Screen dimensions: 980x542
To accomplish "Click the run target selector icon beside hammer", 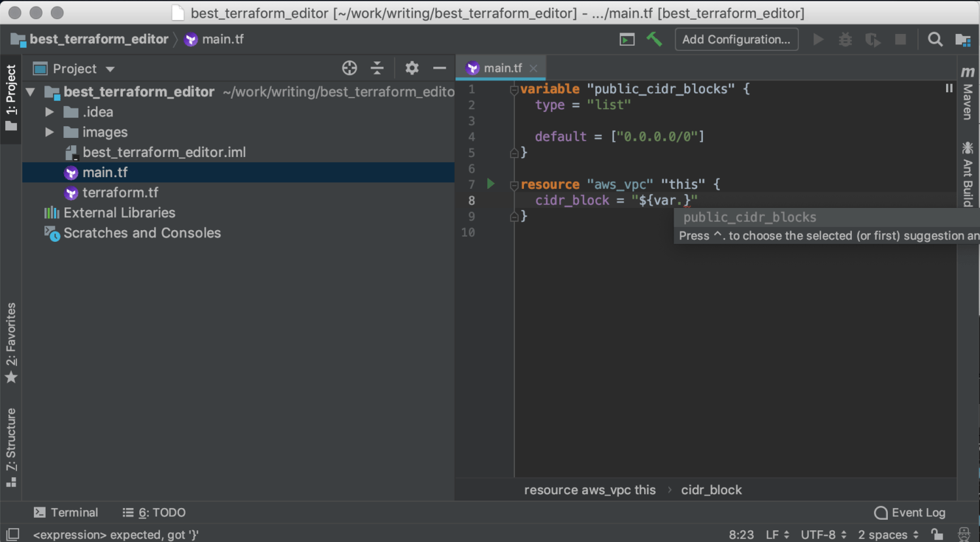I will click(x=627, y=40).
